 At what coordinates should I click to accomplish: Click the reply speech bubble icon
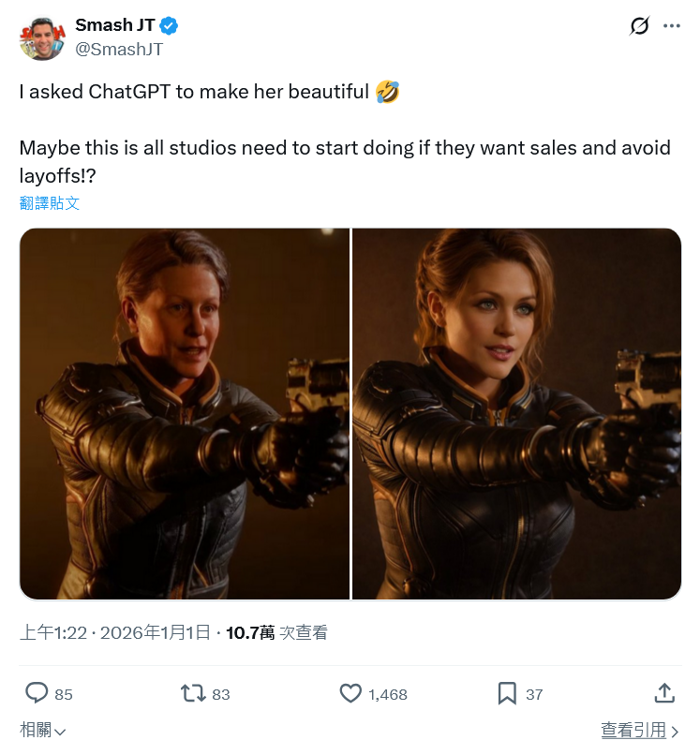37,693
